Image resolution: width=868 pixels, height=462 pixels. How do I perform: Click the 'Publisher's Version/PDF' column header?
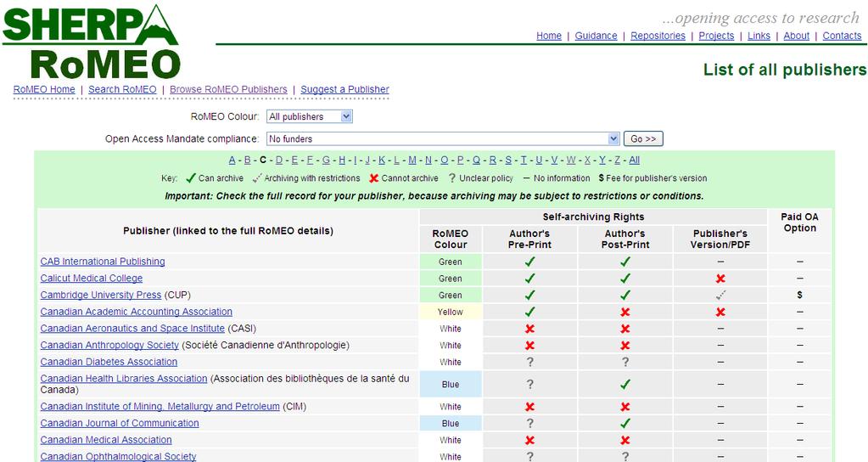[x=720, y=239]
